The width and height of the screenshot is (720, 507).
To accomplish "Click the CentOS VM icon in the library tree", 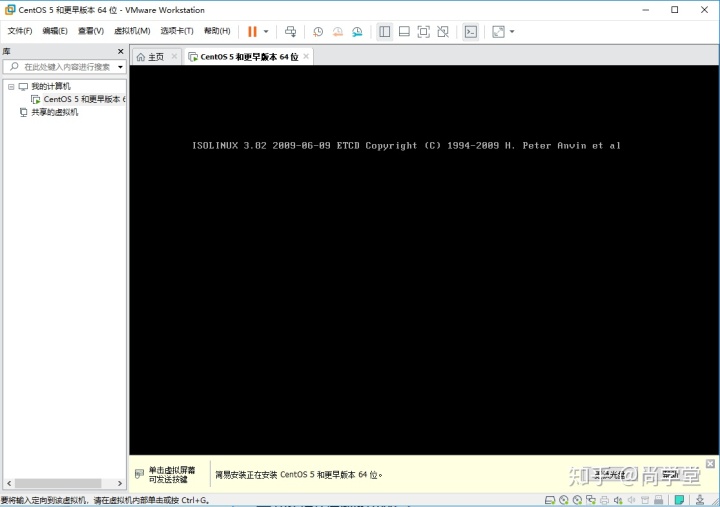I will click(x=35, y=99).
